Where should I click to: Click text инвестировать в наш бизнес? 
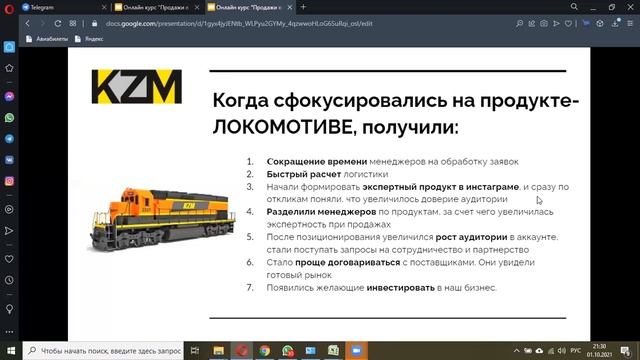click(431, 288)
